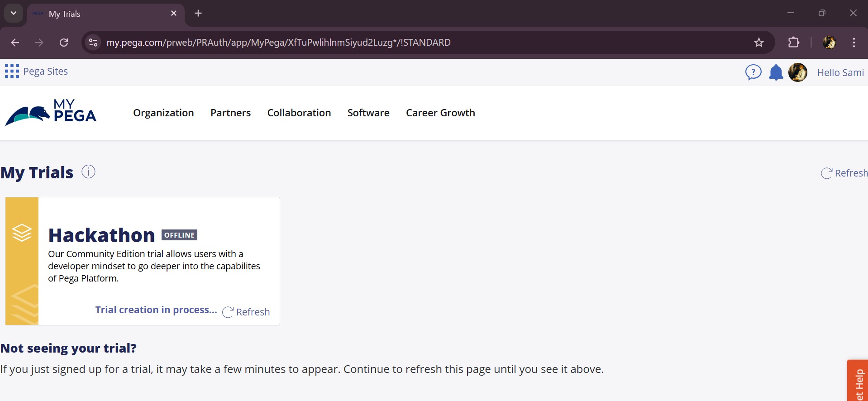Viewport: 868px width, 401px height.
Task: Open the Software menu
Action: [x=368, y=113]
